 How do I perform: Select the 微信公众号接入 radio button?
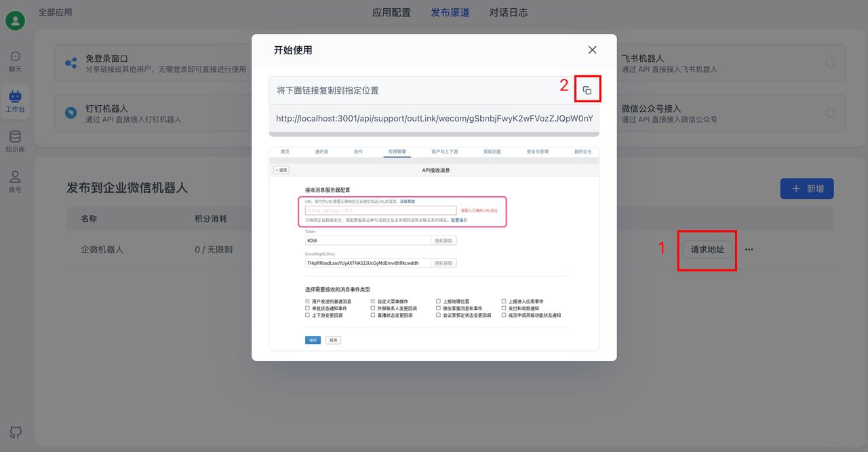(x=830, y=113)
